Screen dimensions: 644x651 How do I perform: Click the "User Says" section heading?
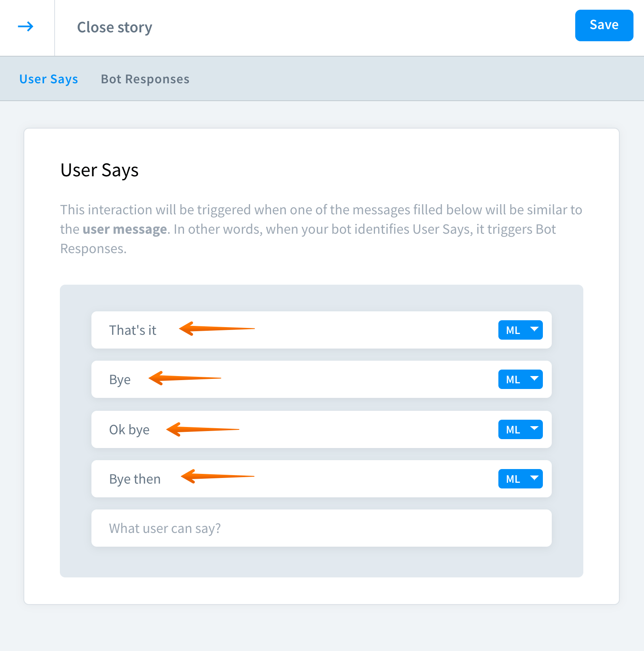(100, 170)
